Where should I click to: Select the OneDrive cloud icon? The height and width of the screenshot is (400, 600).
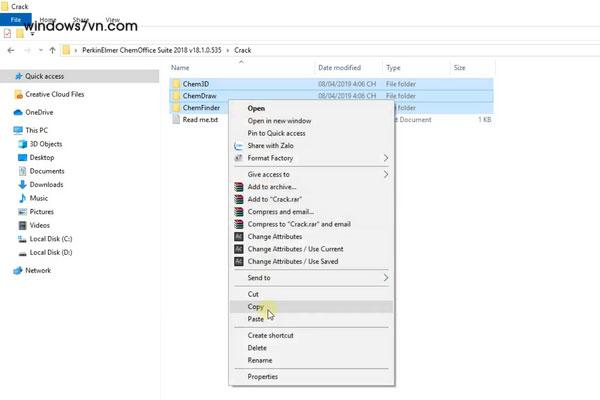click(x=19, y=112)
